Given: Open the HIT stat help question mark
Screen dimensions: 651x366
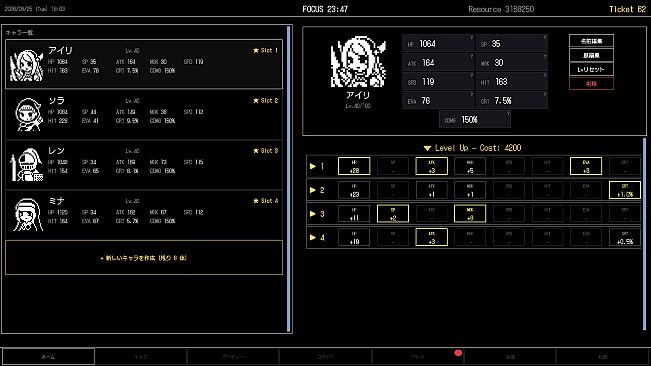Looking at the screenshot, I should [545, 76].
